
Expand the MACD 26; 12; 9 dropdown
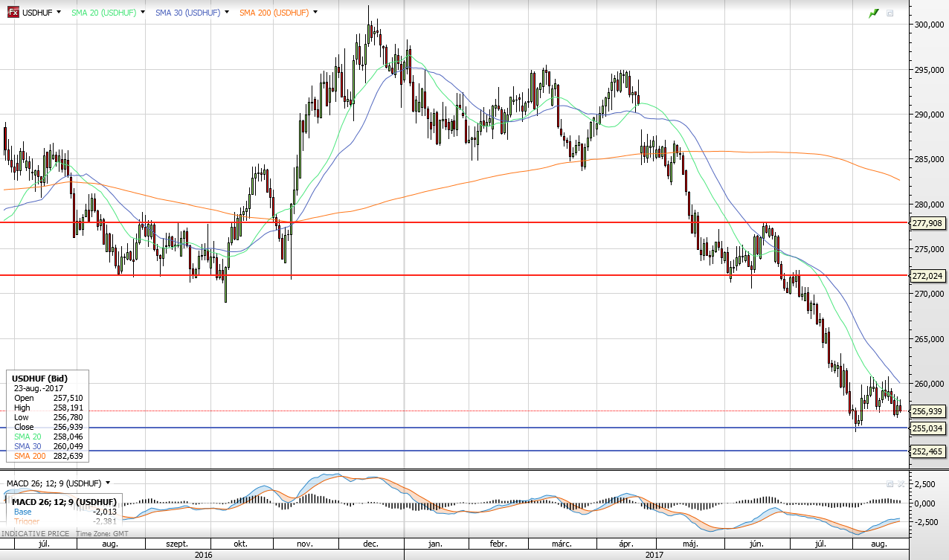tap(108, 483)
